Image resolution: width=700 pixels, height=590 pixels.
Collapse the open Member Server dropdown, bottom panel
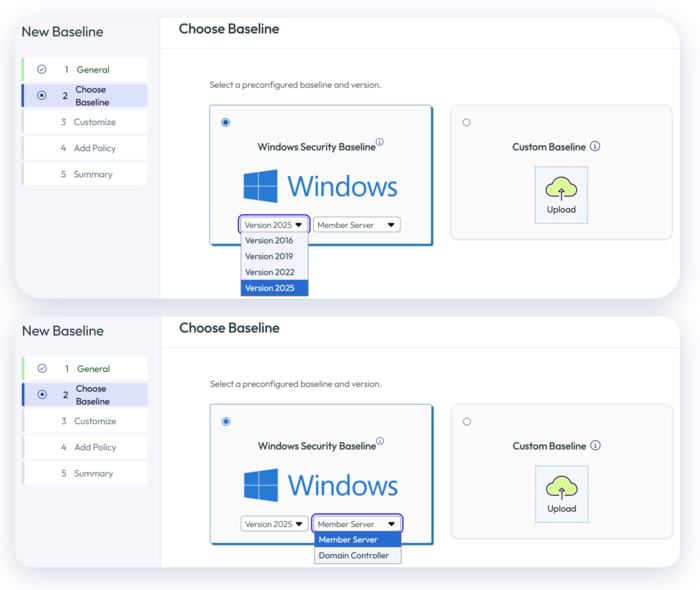click(x=357, y=524)
